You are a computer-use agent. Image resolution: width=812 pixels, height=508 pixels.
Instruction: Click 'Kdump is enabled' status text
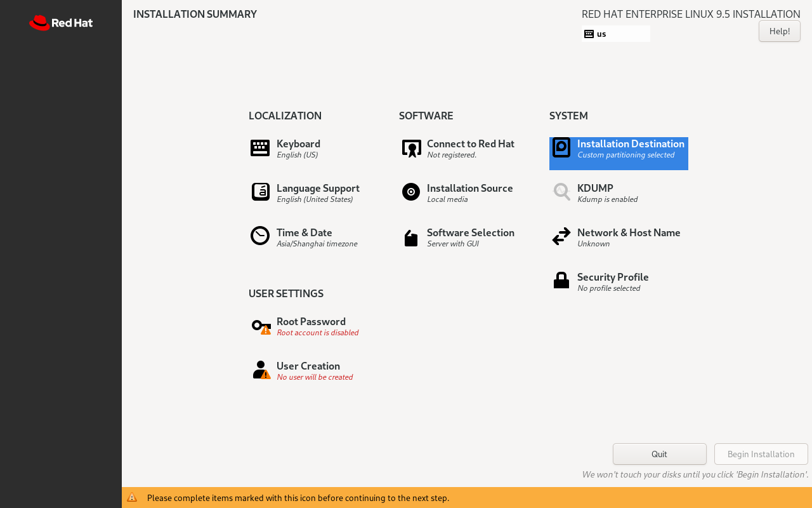coord(607,199)
